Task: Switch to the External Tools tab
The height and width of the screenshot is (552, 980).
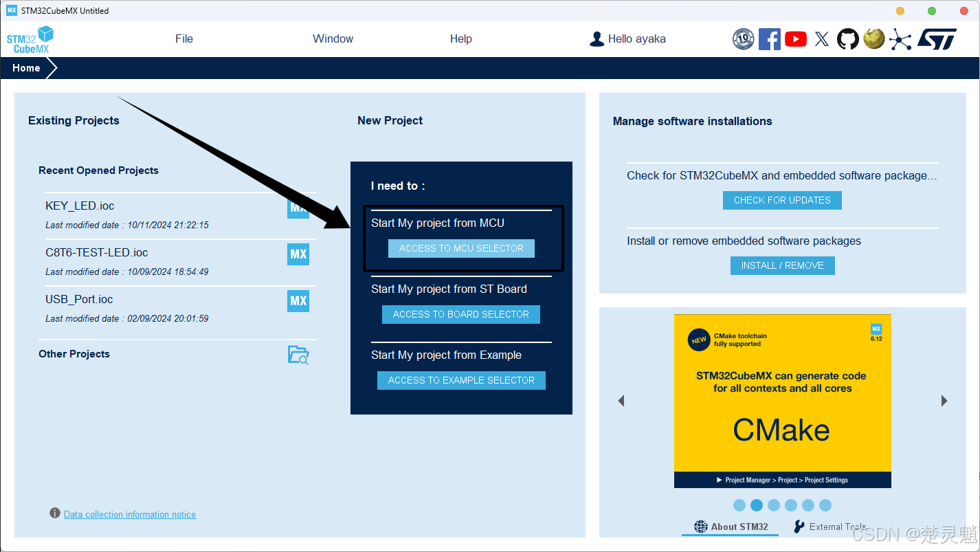Action: coord(830,527)
